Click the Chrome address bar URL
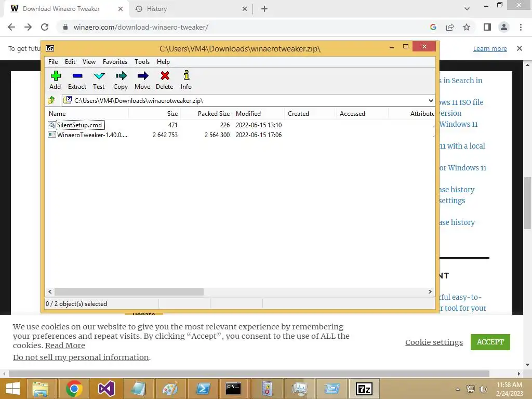Viewport: 532px width, 399px height. pos(141,27)
